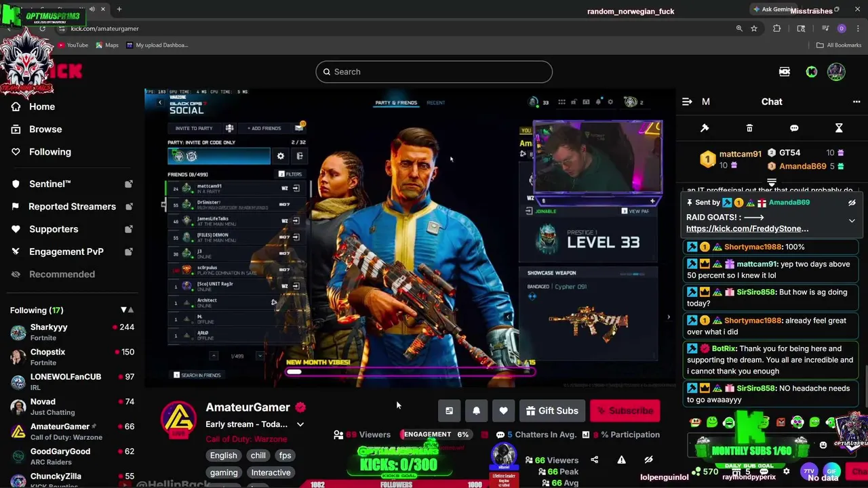Collapse the gift leaderboard handle
The height and width of the screenshot is (488, 868).
click(772, 182)
